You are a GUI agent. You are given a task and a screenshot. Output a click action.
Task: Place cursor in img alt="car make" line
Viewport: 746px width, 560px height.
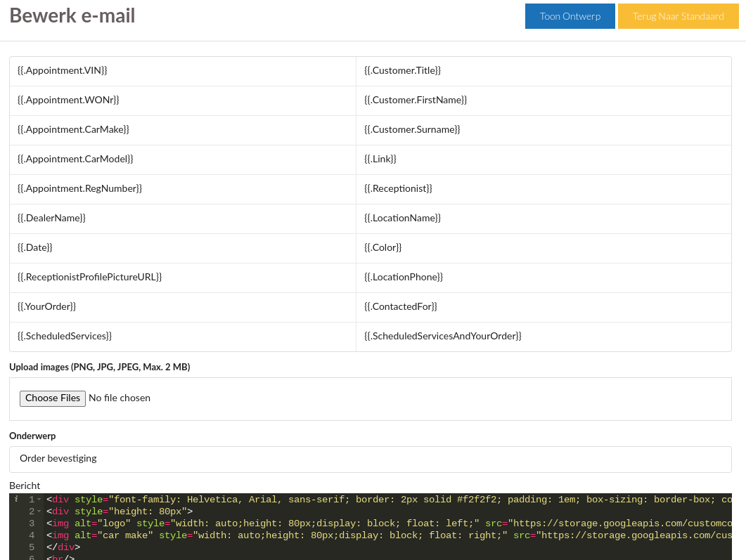click(x=390, y=535)
